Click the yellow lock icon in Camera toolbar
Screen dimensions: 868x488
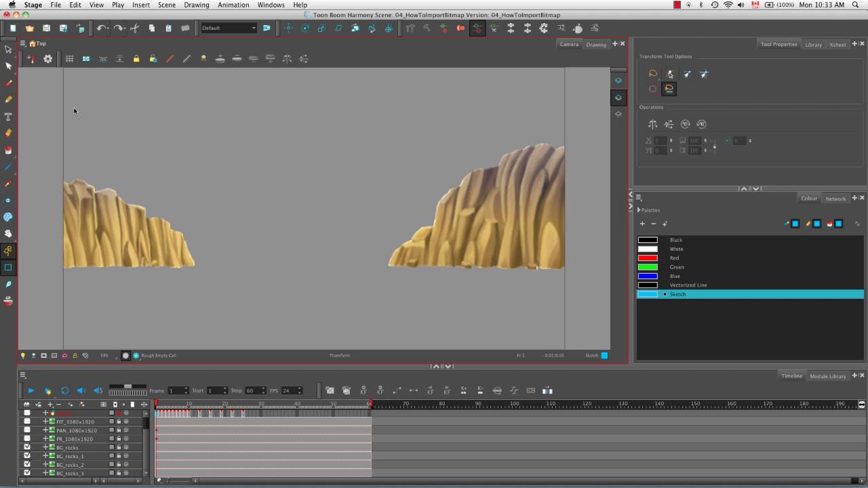(136, 59)
